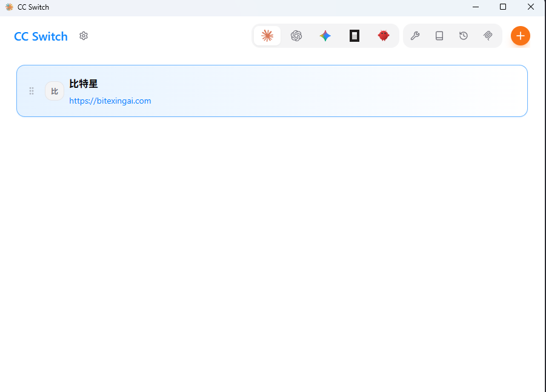This screenshot has width=546, height=392.
Task: Open the https://bitexingai.com link
Action: pos(110,101)
